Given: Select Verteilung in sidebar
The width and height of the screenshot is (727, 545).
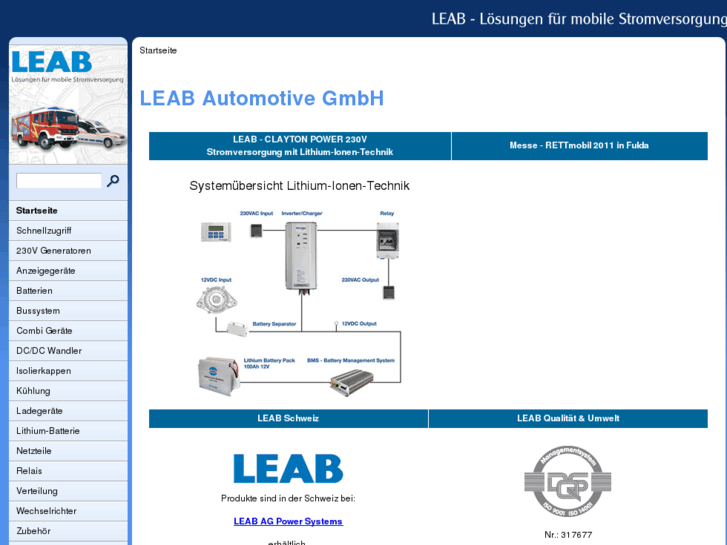Looking at the screenshot, I should point(68,491).
